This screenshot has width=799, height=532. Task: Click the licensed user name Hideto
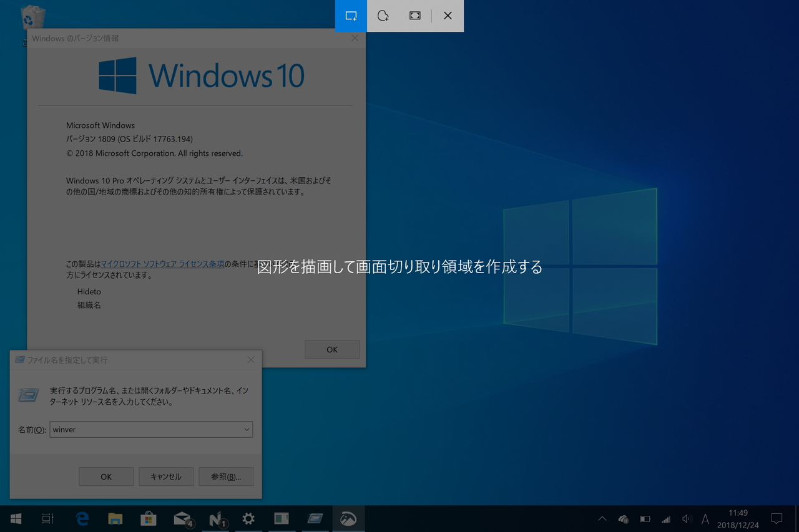coord(89,291)
